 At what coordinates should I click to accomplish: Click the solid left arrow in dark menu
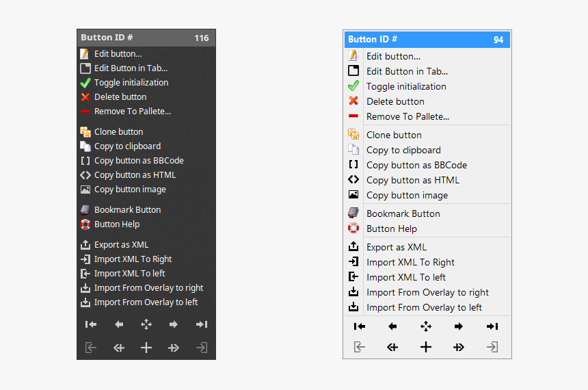(119, 324)
